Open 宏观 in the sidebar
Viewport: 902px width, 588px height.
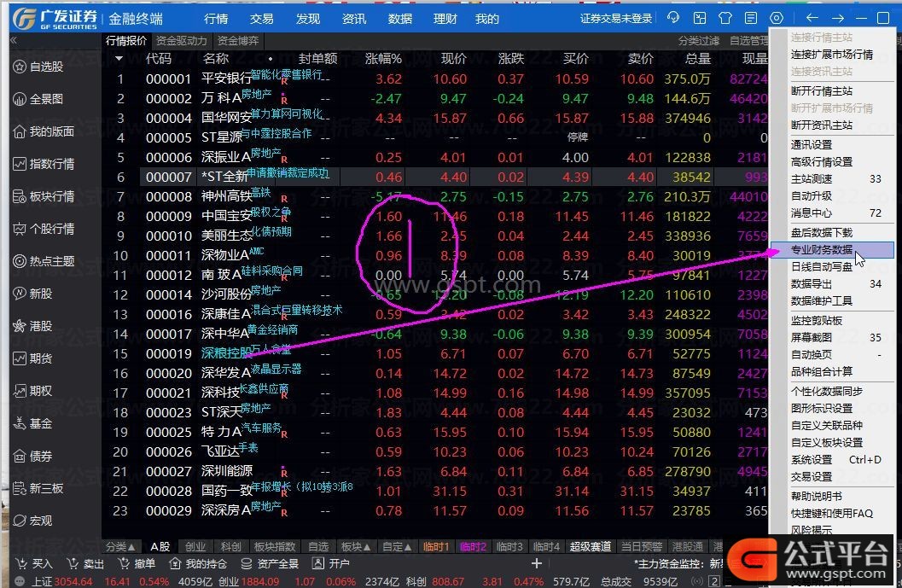click(x=32, y=521)
